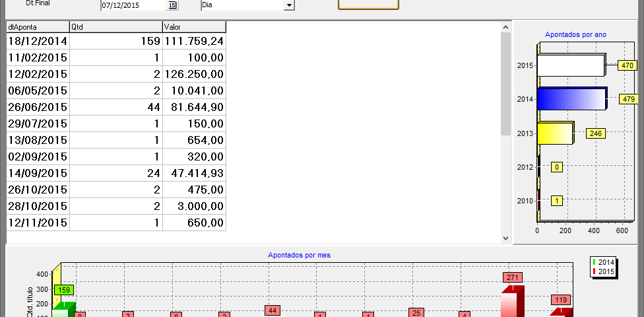Viewport: 644px width, 317px height.
Task: Click the table scroll up arrow
Action: coord(506,27)
